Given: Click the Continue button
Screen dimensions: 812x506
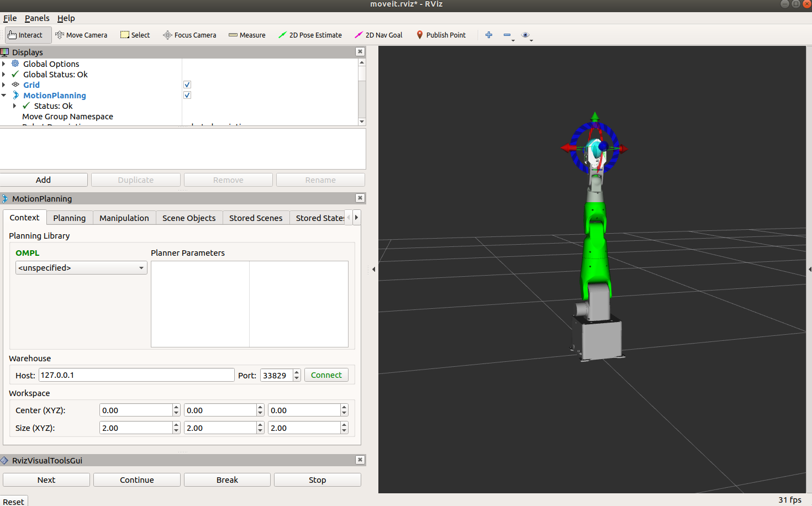Looking at the screenshot, I should point(137,479).
